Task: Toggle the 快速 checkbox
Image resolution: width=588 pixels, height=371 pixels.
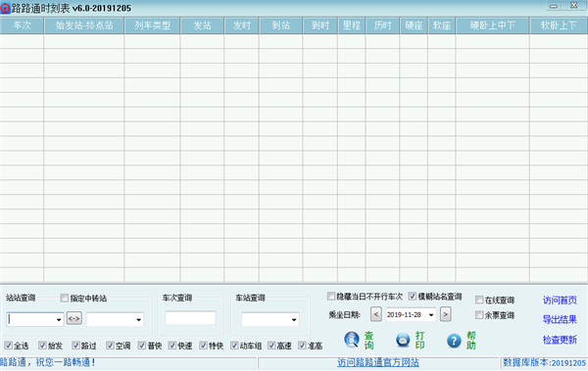Action: pos(172,346)
